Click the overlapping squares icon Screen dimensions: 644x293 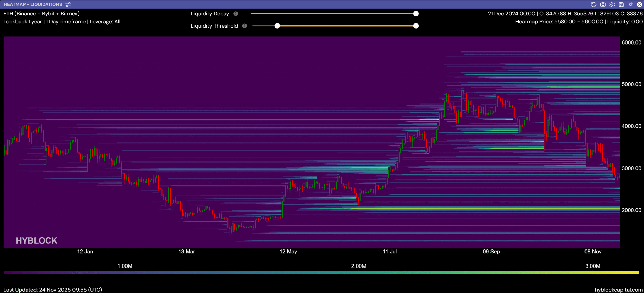pyautogui.click(x=630, y=4)
